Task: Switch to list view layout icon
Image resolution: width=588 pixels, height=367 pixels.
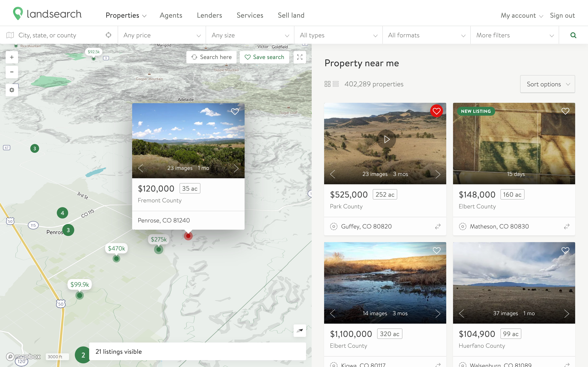Action: [x=336, y=84]
